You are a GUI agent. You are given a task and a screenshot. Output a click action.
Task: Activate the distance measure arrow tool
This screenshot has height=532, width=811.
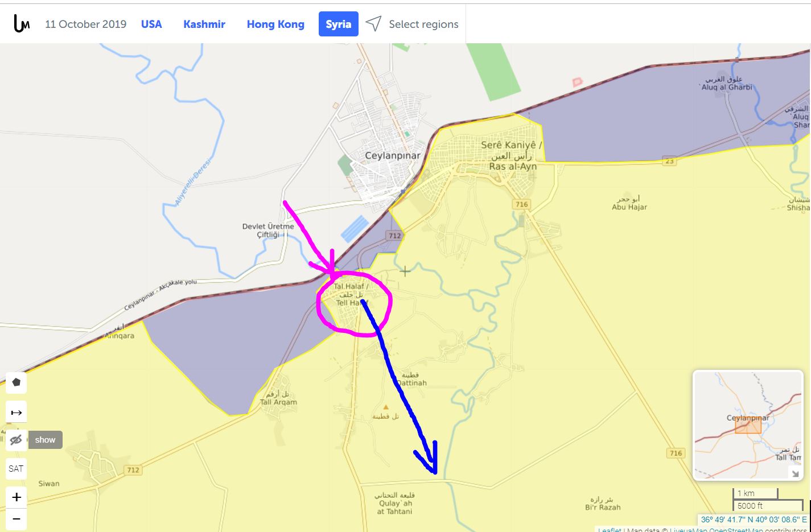pos(17,413)
